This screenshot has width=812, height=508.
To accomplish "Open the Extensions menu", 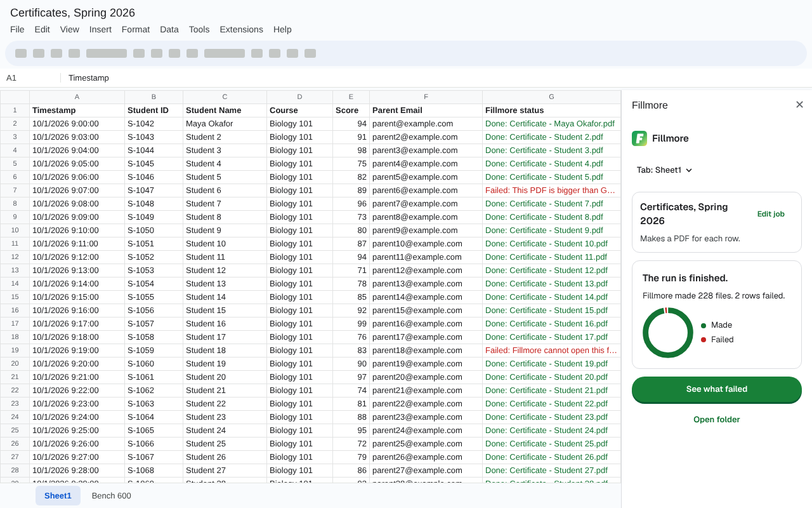I will [241, 29].
